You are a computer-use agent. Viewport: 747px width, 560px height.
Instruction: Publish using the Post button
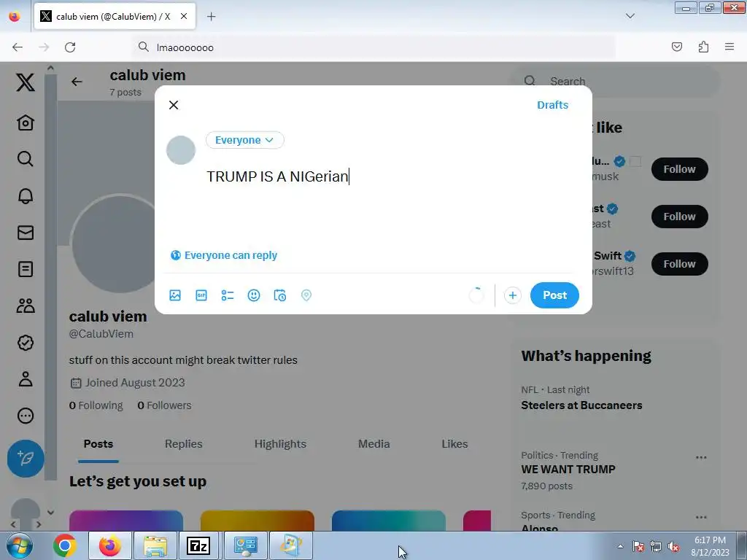click(x=554, y=295)
